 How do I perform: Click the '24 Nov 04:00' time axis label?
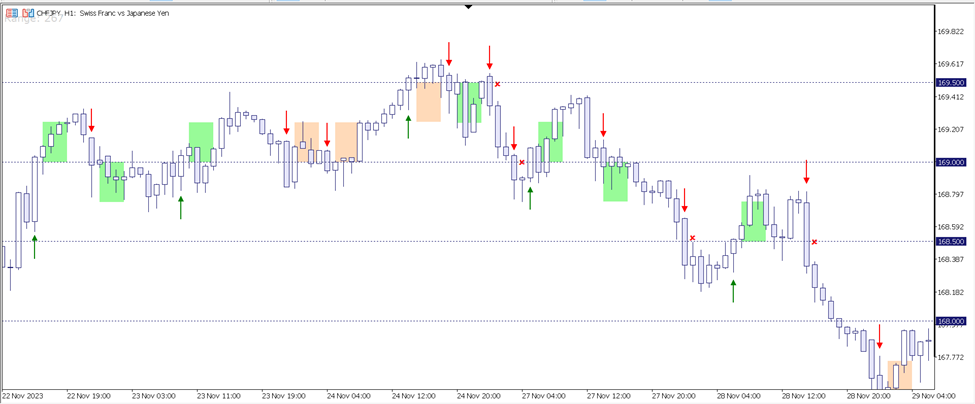349,395
